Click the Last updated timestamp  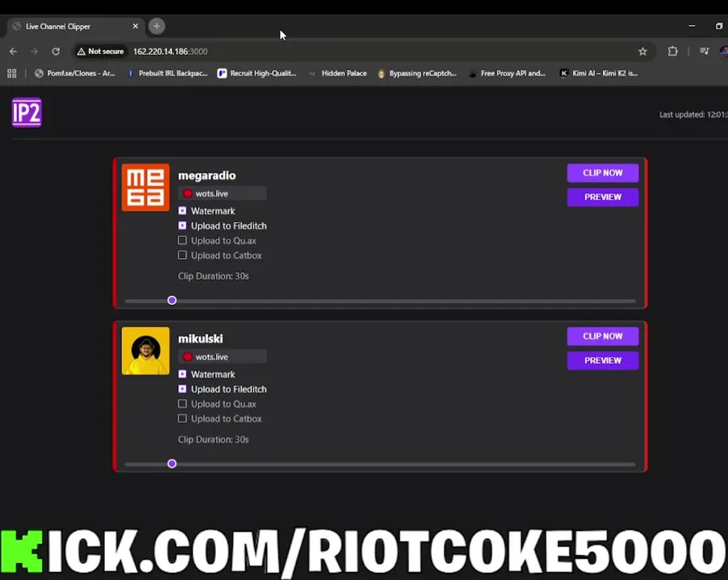(x=693, y=114)
